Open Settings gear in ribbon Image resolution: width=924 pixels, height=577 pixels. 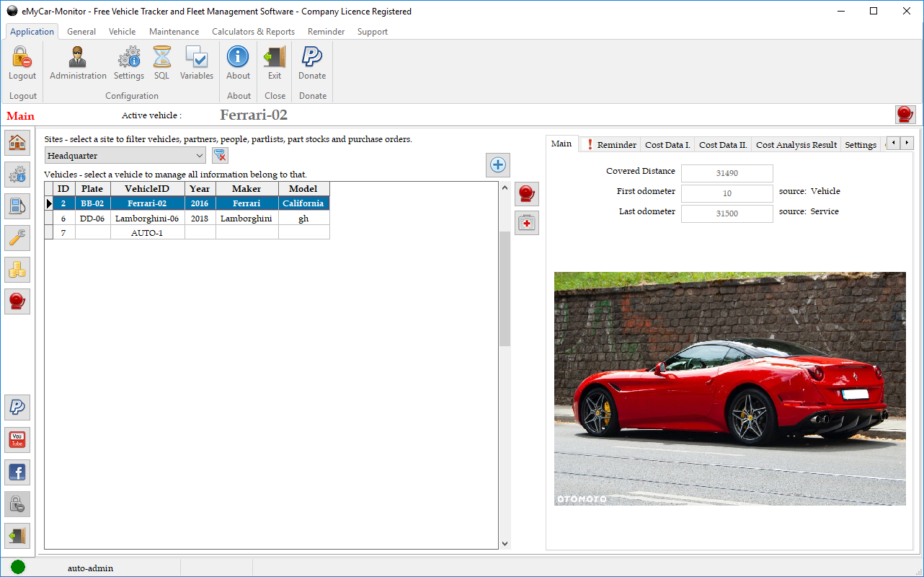pyautogui.click(x=129, y=63)
